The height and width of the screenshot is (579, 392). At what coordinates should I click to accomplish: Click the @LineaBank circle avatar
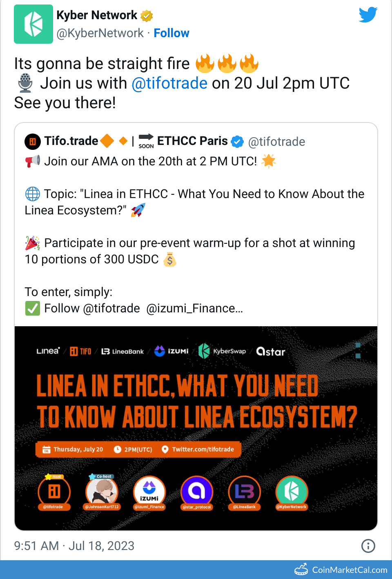click(244, 491)
